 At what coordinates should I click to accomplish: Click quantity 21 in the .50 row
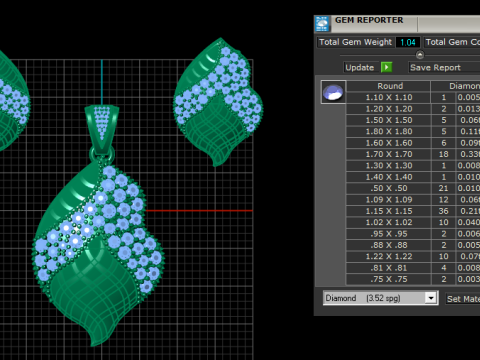pos(443,188)
